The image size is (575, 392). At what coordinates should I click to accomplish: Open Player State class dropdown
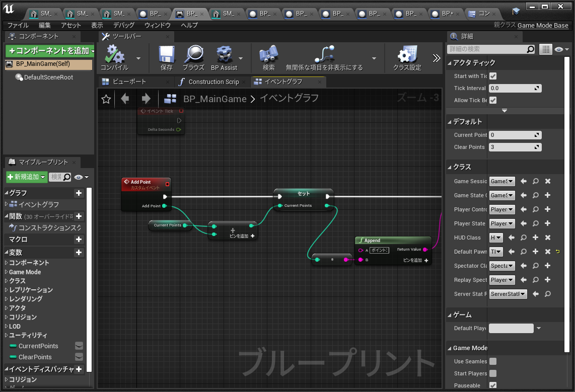(502, 223)
